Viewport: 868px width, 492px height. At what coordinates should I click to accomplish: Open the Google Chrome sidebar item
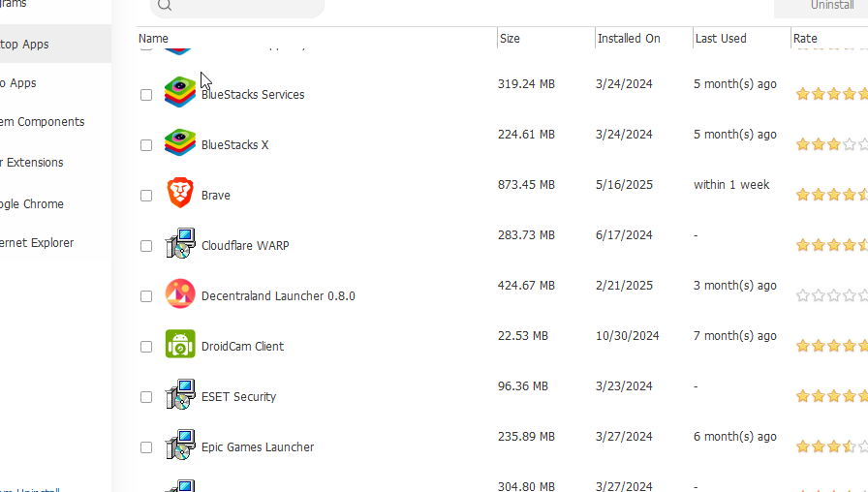pos(32,204)
